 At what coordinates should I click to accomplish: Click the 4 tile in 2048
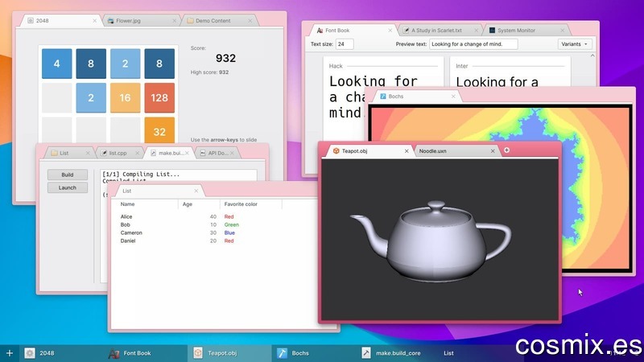point(56,64)
